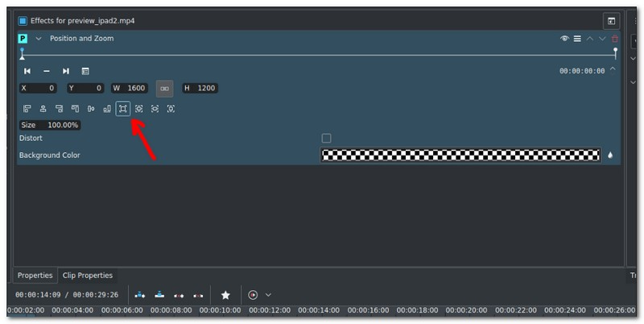Select the first keyframe on effect timeline
Screen dimensions: 644x324
(x=23, y=53)
